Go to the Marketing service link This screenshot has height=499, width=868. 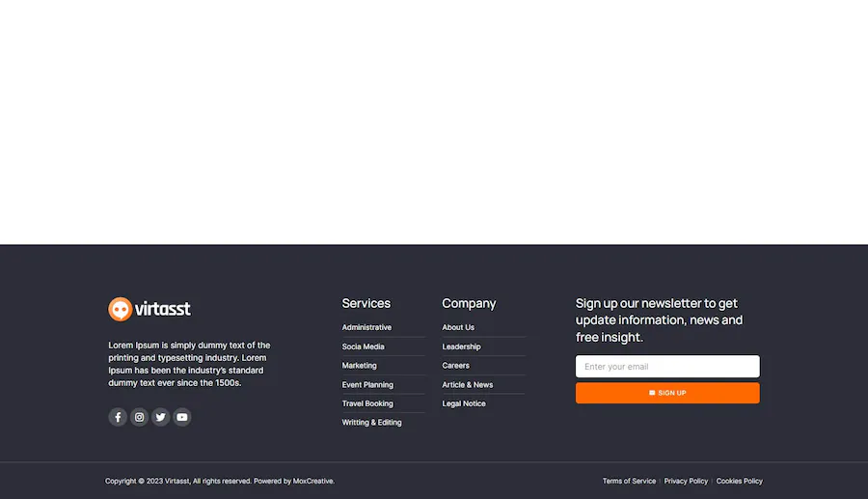point(360,366)
